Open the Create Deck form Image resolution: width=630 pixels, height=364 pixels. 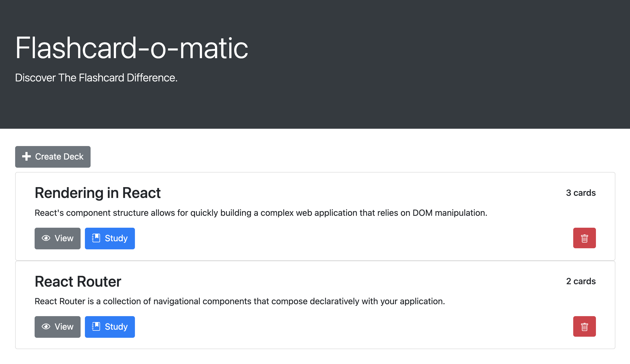click(x=53, y=157)
